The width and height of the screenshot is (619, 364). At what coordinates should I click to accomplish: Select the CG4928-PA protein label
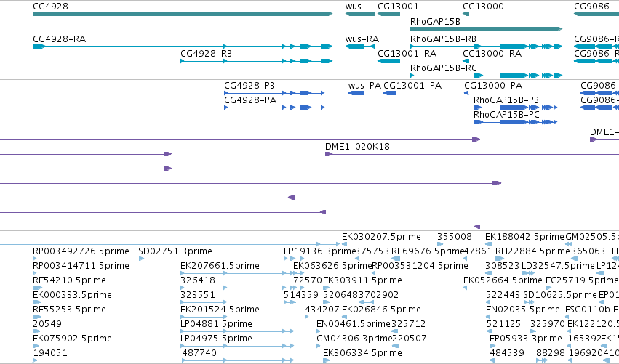coord(250,100)
